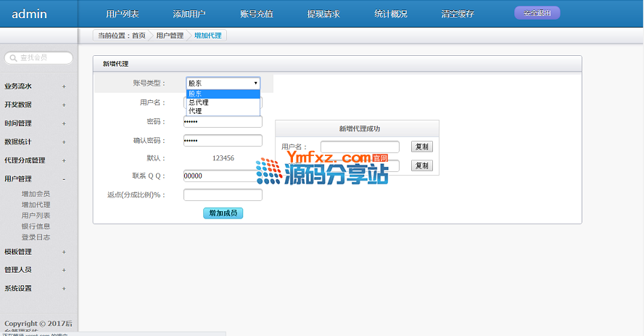The height and width of the screenshot is (336, 644).
Task: Open the 账号类型 dropdown arrow
Action: coord(255,83)
